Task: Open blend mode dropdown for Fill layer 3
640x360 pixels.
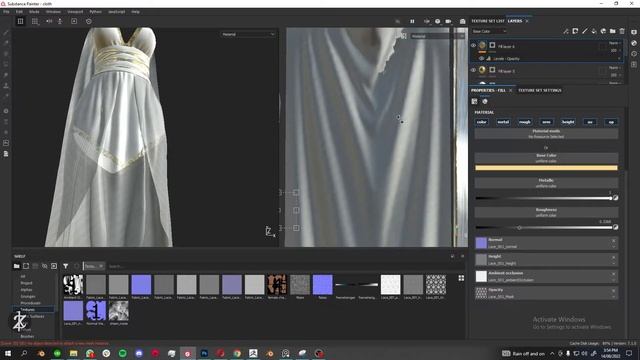Action: [615, 68]
